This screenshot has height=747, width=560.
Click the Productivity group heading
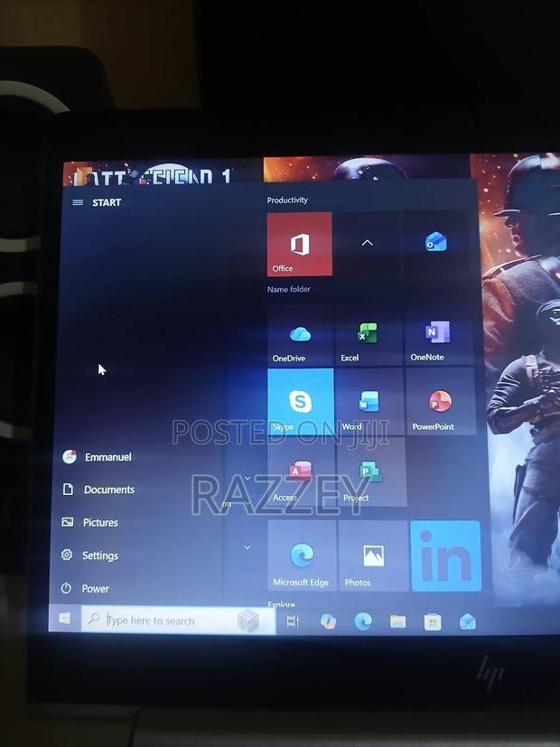pos(287,201)
